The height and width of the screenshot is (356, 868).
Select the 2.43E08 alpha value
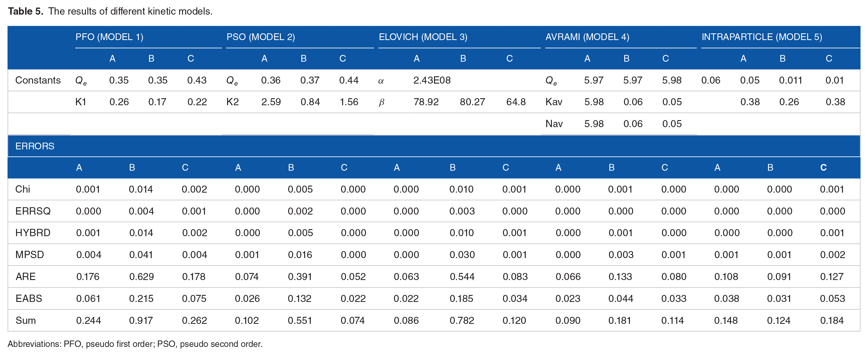(x=432, y=80)
